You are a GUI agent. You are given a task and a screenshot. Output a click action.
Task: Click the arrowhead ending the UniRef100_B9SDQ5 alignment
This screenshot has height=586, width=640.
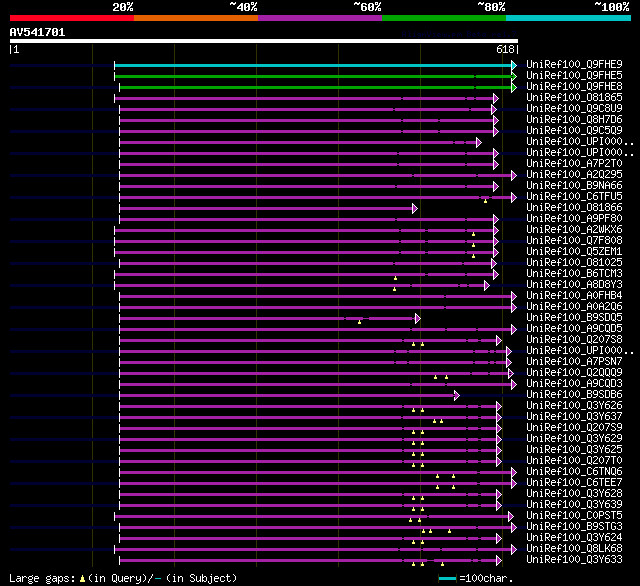click(418, 318)
